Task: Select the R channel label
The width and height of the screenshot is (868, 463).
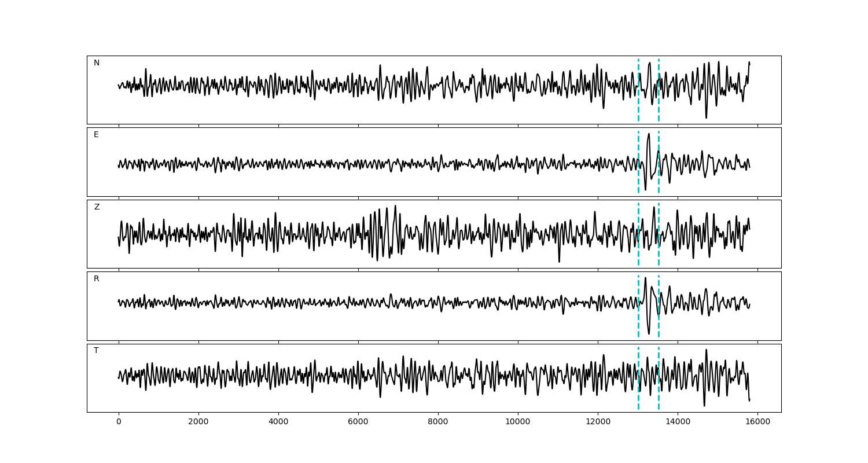Action: click(x=97, y=279)
